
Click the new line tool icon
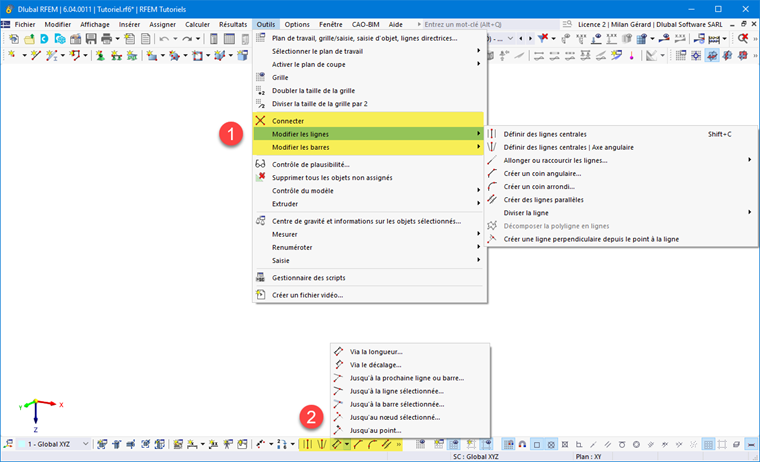[35, 56]
